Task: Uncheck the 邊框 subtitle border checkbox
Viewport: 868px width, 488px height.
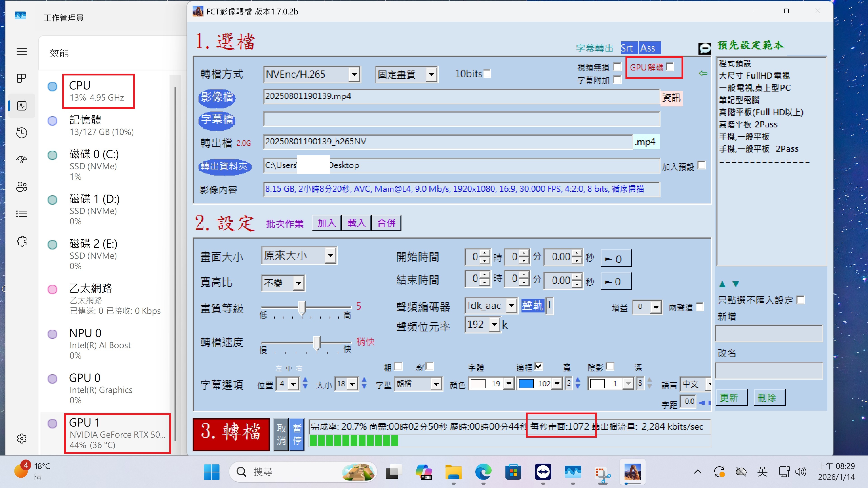Action: (538, 366)
